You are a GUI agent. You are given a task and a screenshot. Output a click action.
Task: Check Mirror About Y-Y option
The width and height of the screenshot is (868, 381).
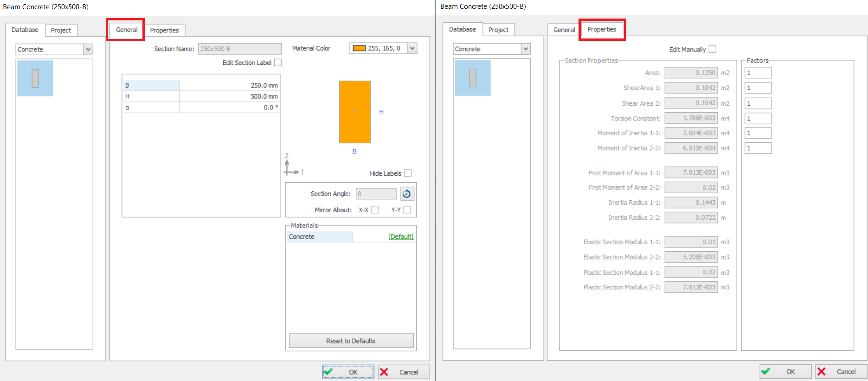(x=407, y=210)
